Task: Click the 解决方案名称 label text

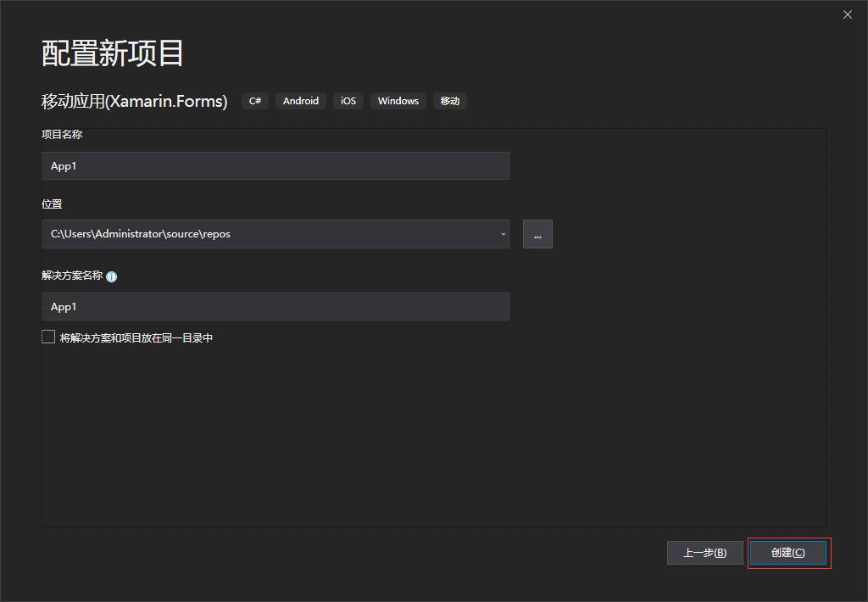Action: 72,276
